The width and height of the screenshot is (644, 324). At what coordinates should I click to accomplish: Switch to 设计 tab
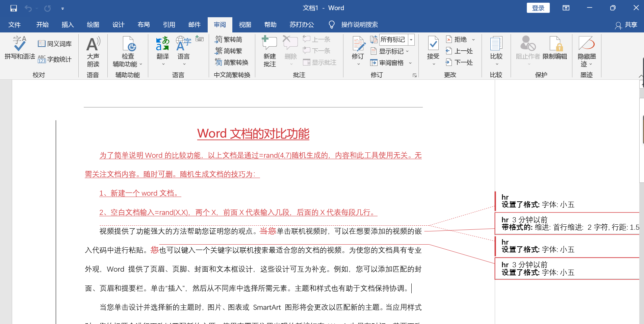[x=118, y=25]
